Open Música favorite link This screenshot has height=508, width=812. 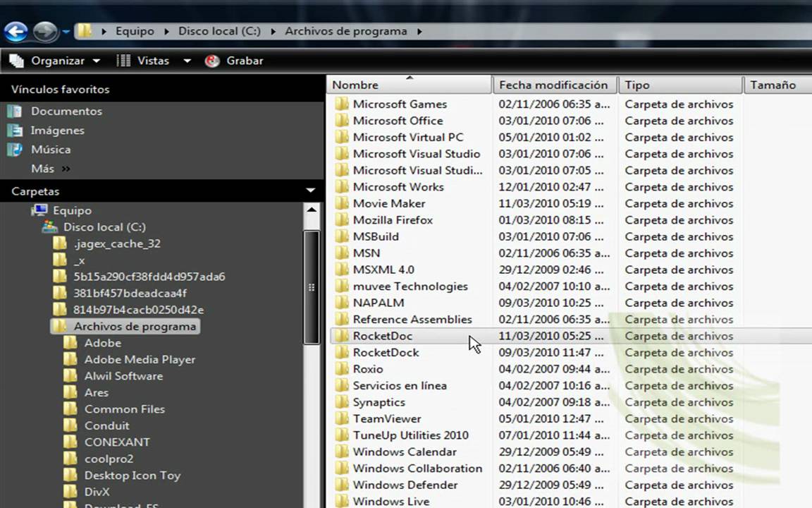pos(51,150)
